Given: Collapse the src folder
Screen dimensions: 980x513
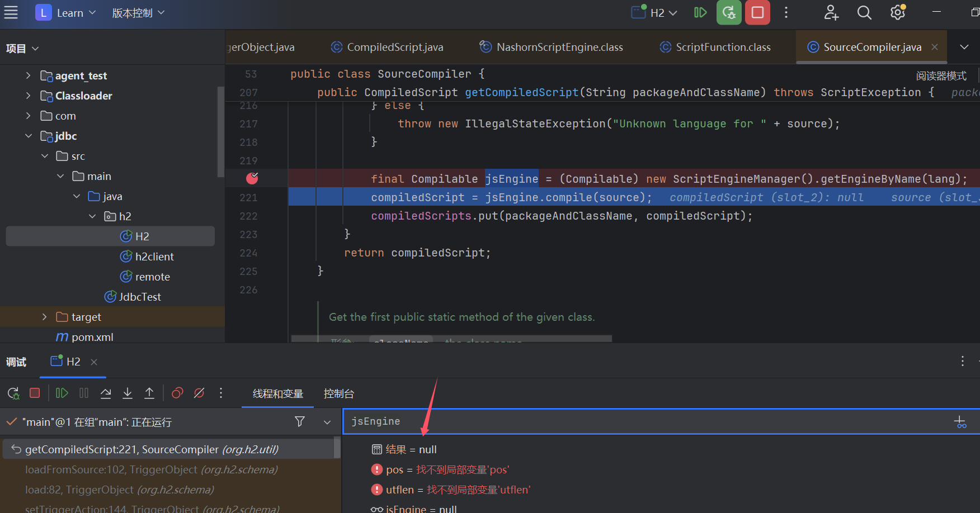Looking at the screenshot, I should [45, 156].
